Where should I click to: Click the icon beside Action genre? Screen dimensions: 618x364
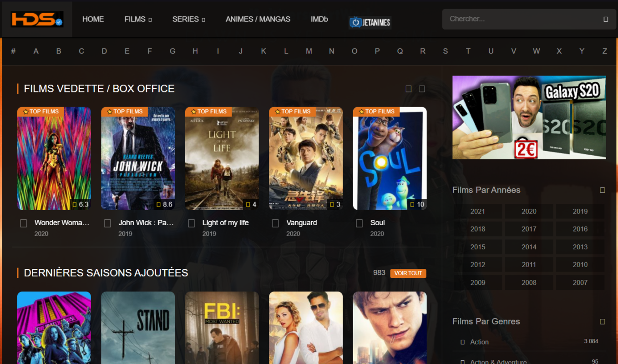click(463, 342)
